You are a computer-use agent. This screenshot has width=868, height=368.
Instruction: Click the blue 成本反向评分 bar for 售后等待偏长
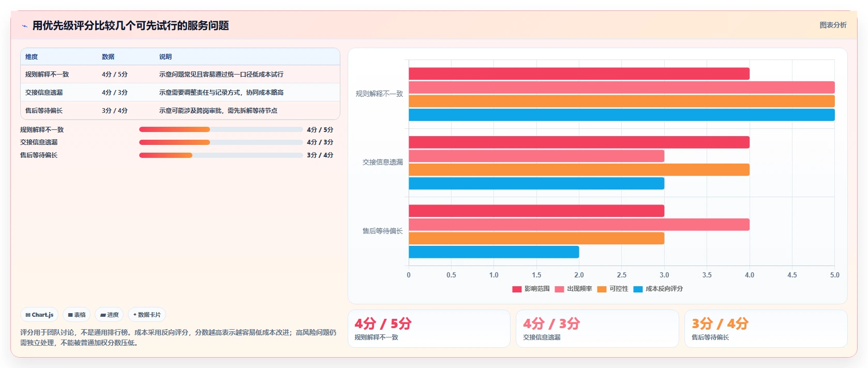tap(494, 252)
